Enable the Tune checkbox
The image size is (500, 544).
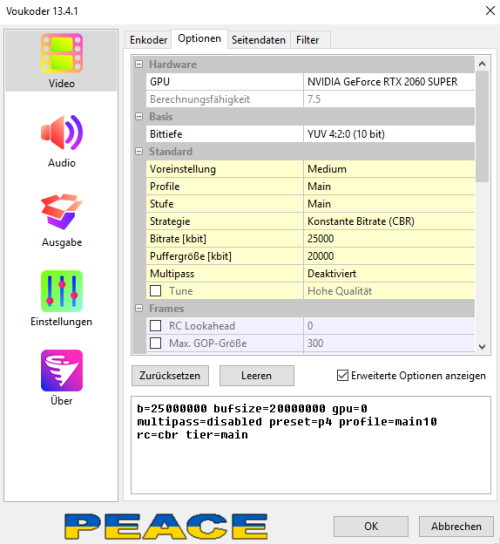point(155,291)
